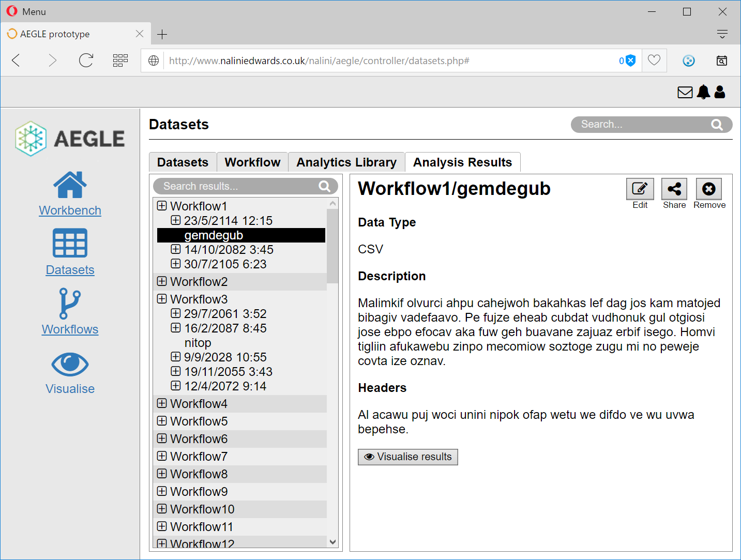The height and width of the screenshot is (560, 741).
Task: Open the snapshot calendar icon in the toolbar
Action: (x=722, y=60)
